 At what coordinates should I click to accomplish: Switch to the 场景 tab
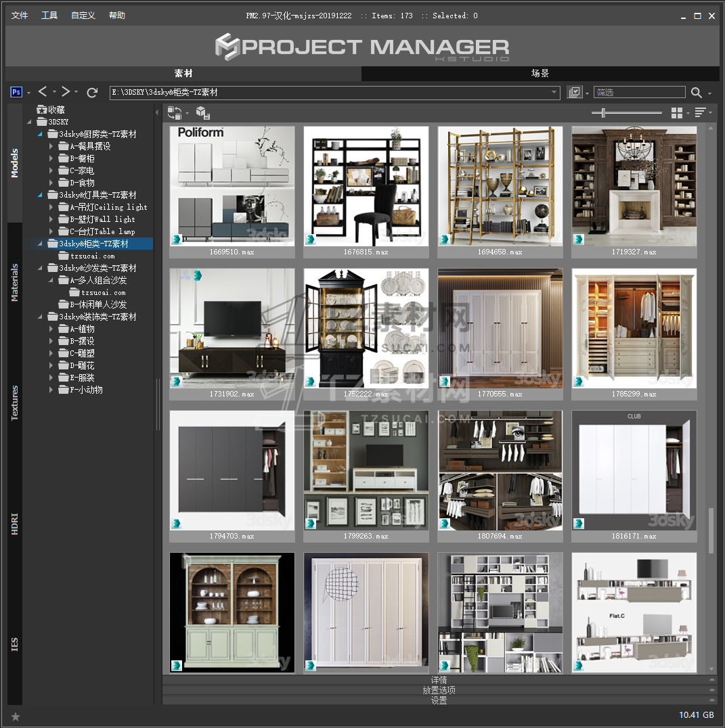540,74
